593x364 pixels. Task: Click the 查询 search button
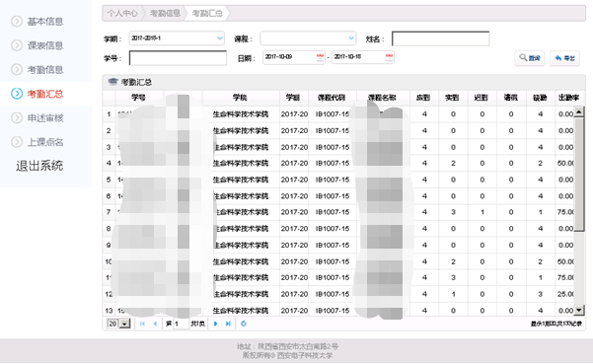click(530, 58)
